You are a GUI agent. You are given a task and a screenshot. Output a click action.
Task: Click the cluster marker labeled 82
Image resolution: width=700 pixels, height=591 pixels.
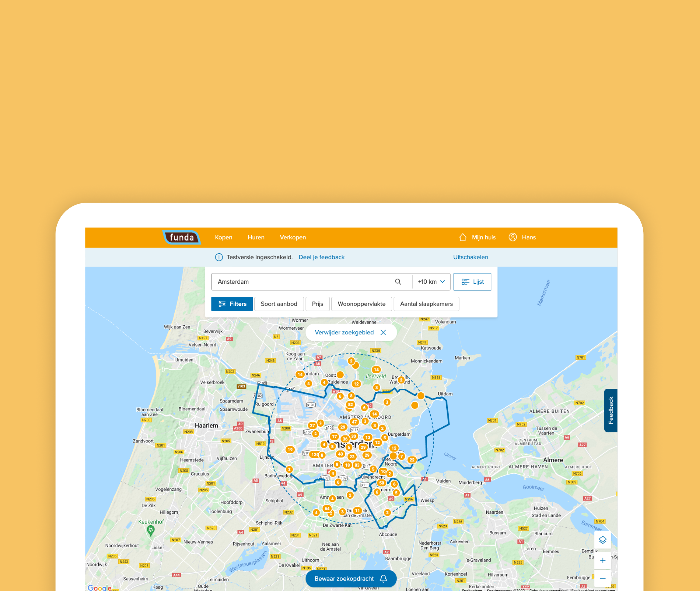[x=350, y=404]
